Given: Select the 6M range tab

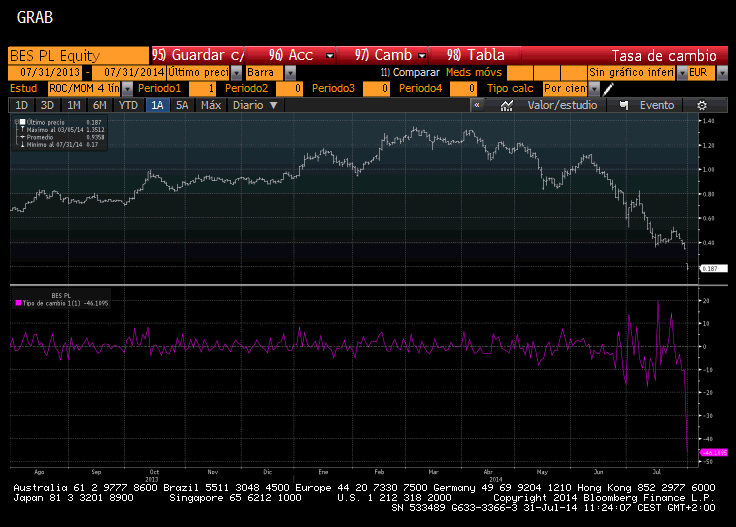Looking at the screenshot, I should click(100, 105).
